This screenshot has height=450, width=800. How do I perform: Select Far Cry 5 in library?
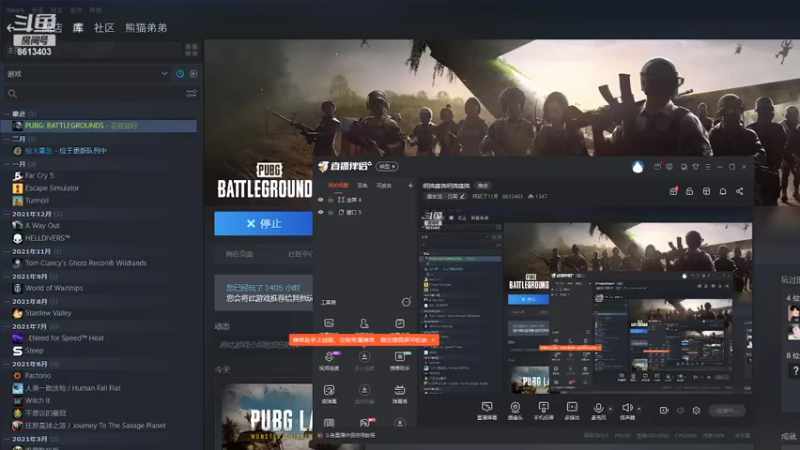coord(39,176)
